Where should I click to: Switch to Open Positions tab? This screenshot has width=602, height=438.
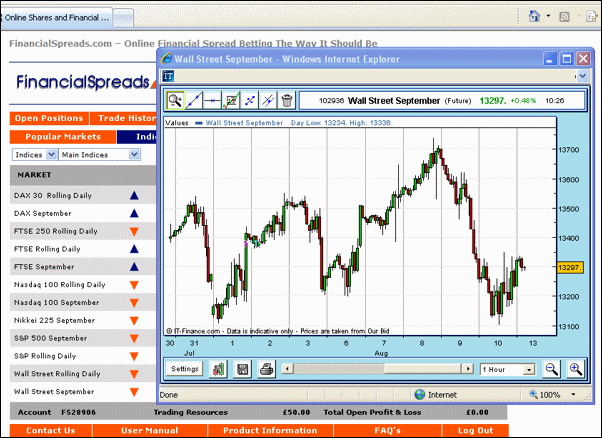pos(49,118)
